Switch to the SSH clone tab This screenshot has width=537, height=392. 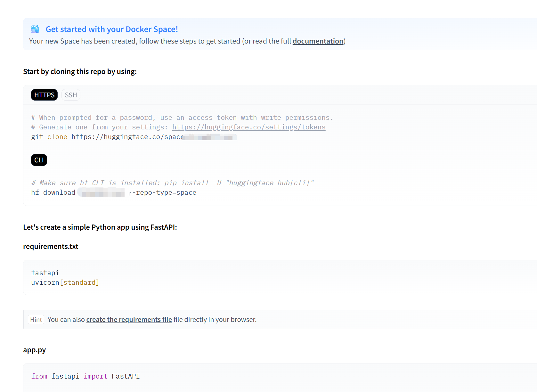71,95
